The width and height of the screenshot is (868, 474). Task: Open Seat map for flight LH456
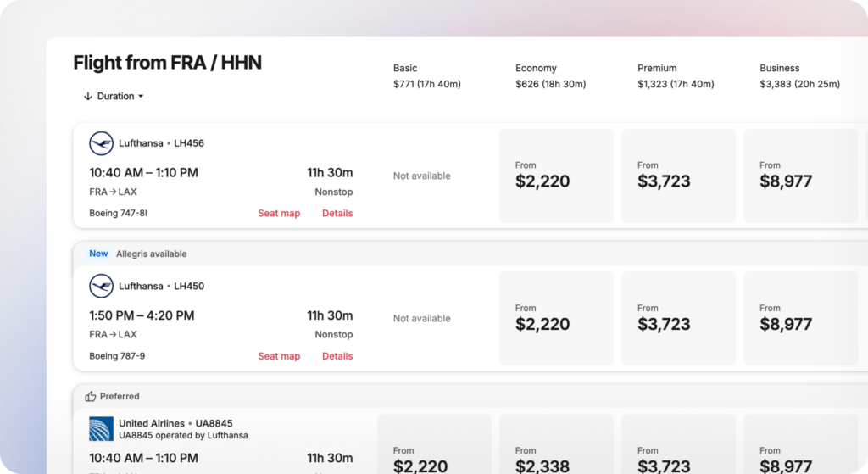(279, 213)
